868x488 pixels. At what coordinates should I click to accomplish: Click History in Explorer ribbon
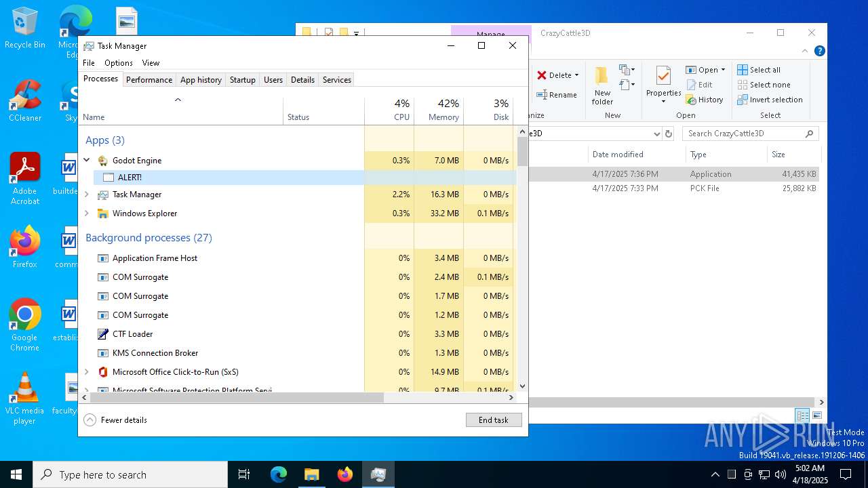coord(705,100)
